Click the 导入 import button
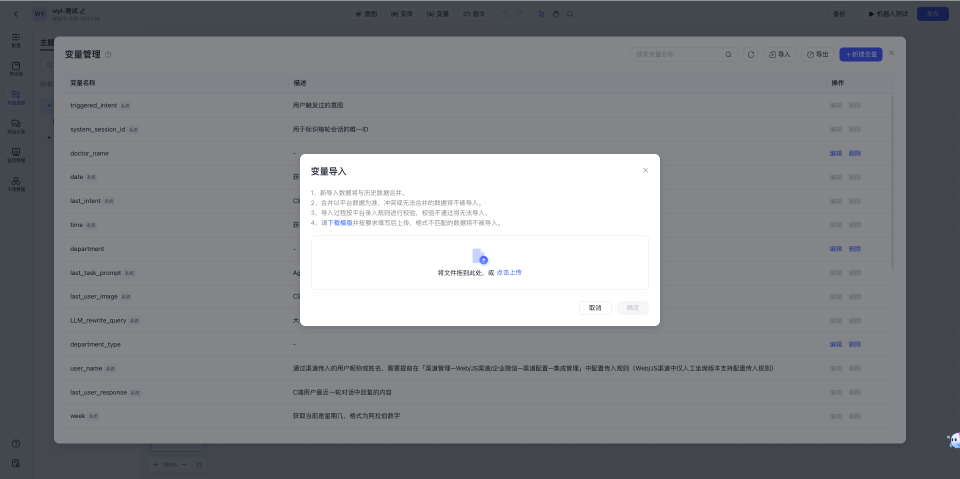 [x=779, y=54]
